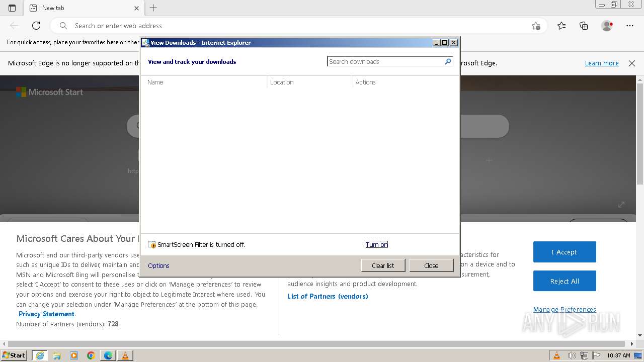This screenshot has height=362, width=644.
Task: Open Edge Favorites list icon
Action: point(561,26)
